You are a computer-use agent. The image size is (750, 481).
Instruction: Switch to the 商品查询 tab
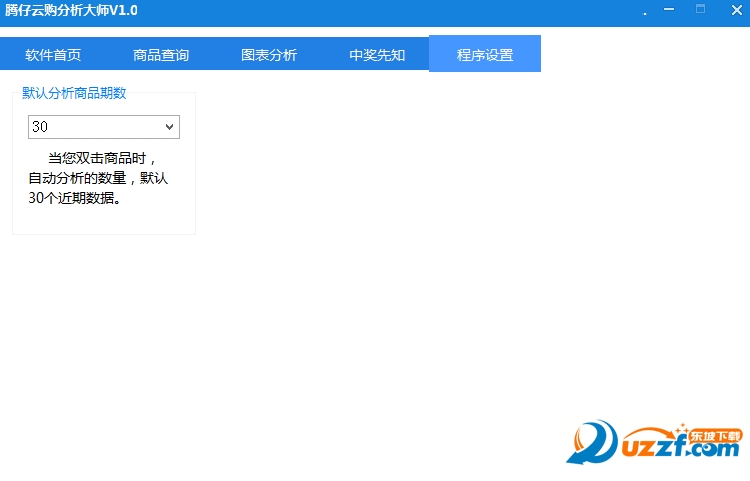(x=161, y=55)
